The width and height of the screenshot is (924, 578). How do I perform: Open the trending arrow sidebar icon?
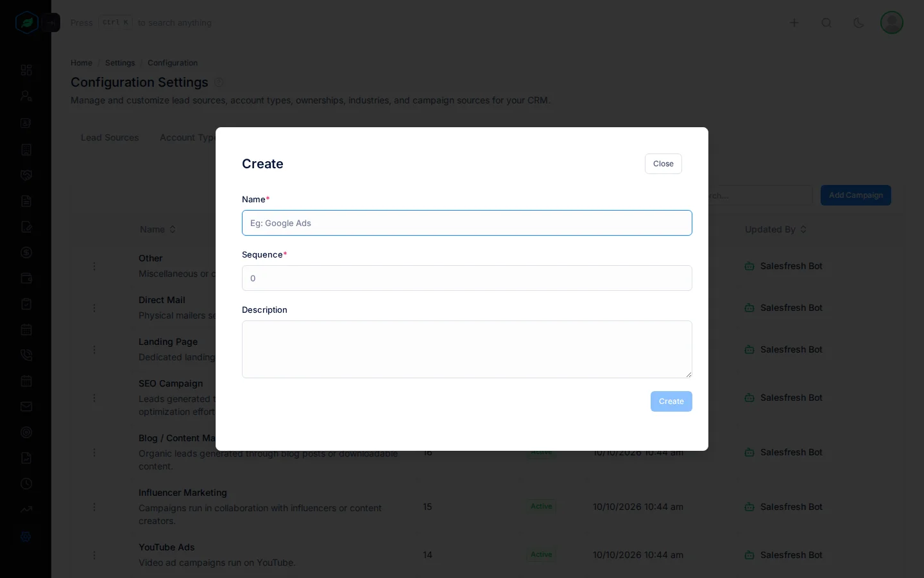coord(26,509)
